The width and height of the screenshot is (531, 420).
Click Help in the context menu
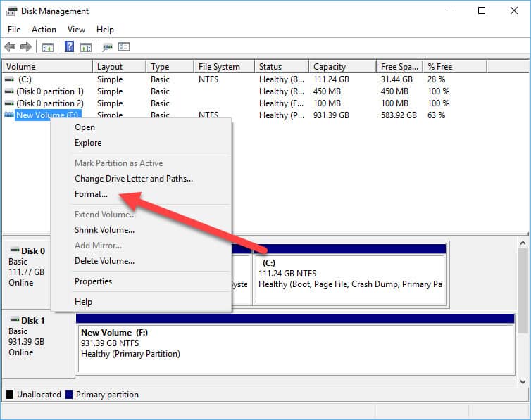click(x=142, y=302)
